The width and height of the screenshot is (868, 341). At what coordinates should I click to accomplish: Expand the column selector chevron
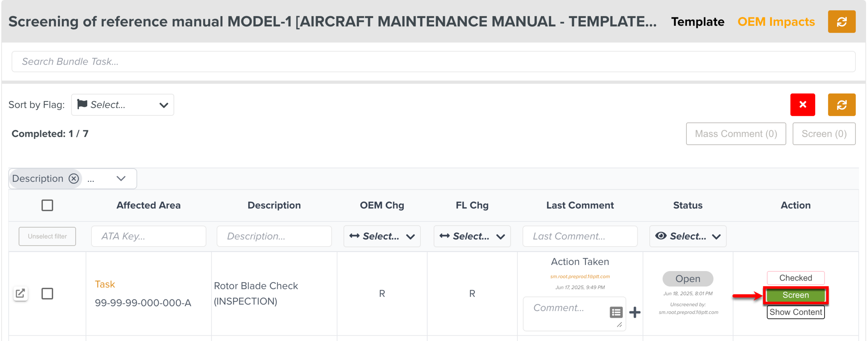coord(121,179)
